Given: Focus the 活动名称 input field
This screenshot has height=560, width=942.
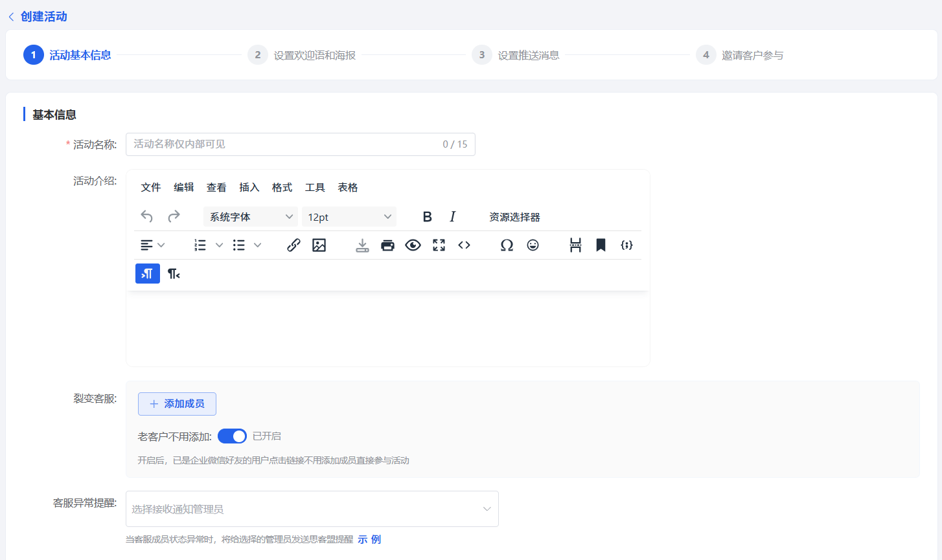Looking at the screenshot, I should point(301,144).
